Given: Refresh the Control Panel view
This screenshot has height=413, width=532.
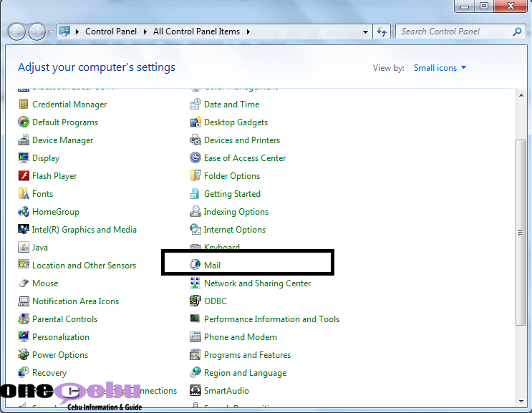Looking at the screenshot, I should 382,32.
